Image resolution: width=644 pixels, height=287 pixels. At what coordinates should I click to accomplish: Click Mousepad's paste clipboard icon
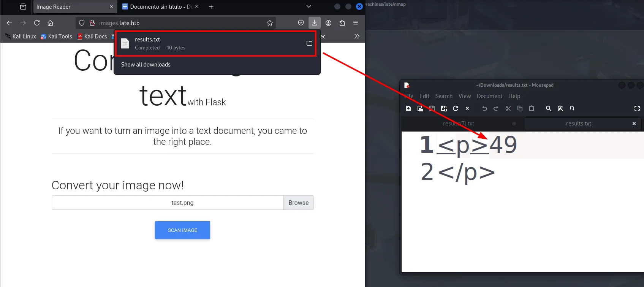532,108
